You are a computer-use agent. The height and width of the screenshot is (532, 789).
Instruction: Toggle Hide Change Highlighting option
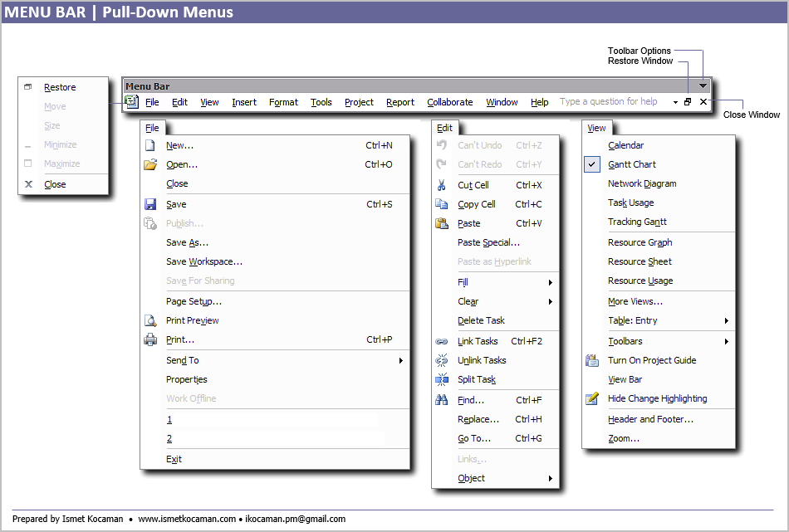pyautogui.click(x=657, y=398)
